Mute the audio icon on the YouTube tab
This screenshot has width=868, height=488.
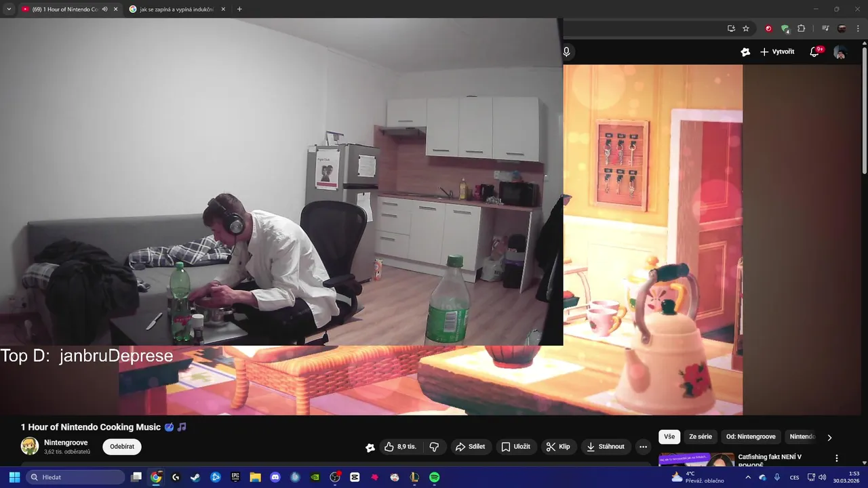pos(105,9)
